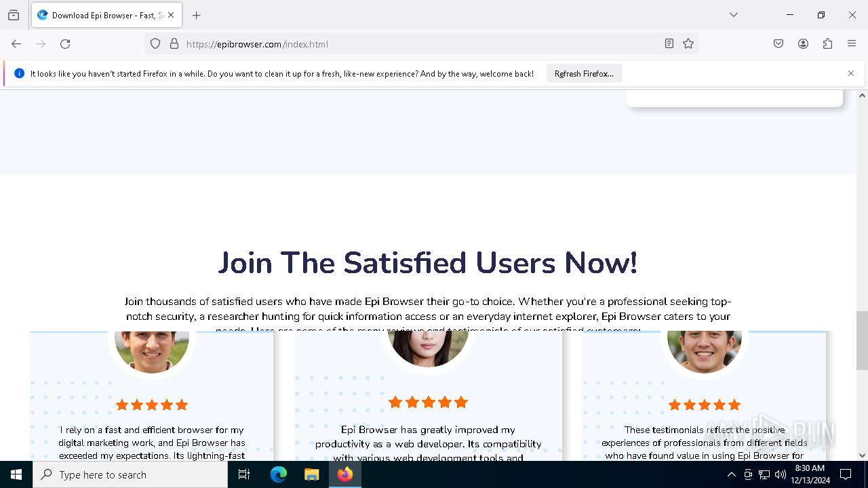Click the right testimonial man's photo
The image size is (868, 488).
click(705, 352)
